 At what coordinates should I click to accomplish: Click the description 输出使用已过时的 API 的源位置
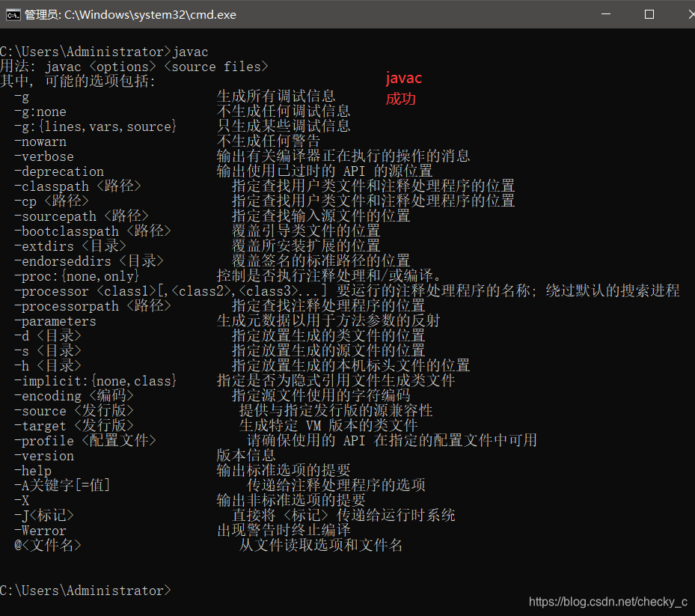[x=325, y=171]
